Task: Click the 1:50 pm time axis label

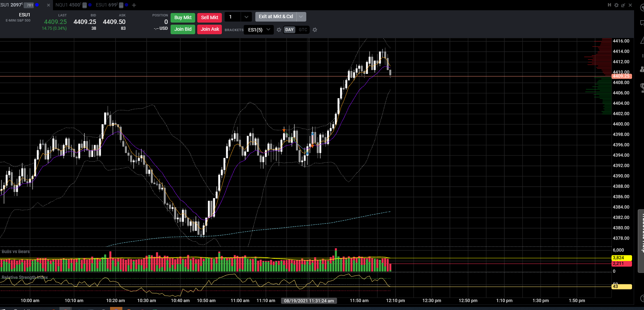Action: (x=577, y=301)
